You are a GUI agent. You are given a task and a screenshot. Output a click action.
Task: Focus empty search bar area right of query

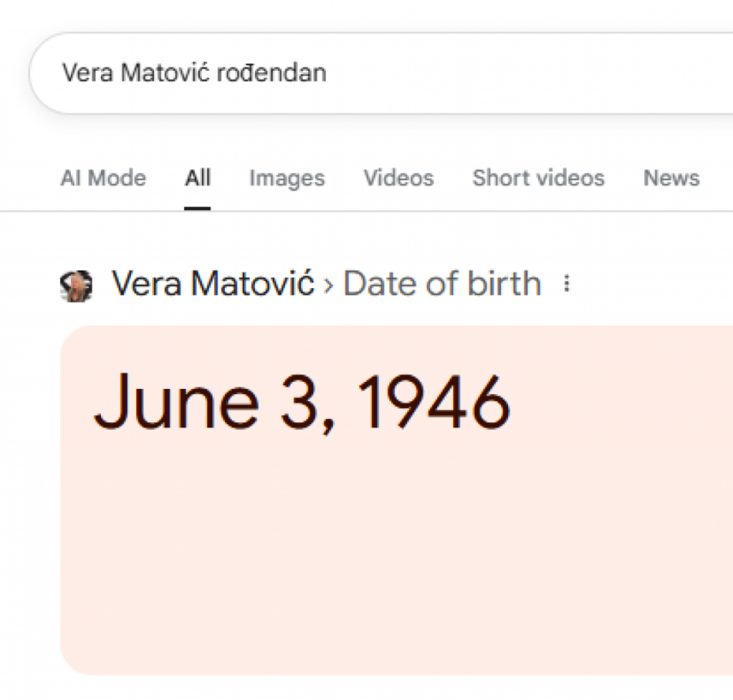click(529, 72)
